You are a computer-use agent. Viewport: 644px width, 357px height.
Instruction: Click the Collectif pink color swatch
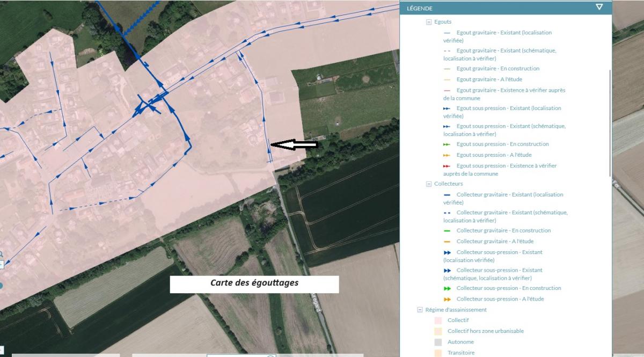437,320
